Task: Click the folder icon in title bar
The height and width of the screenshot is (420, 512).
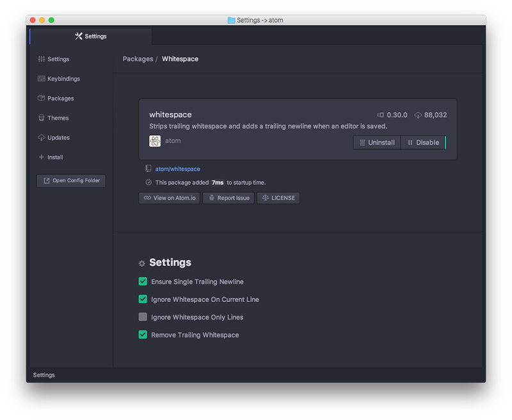Action: [x=231, y=20]
